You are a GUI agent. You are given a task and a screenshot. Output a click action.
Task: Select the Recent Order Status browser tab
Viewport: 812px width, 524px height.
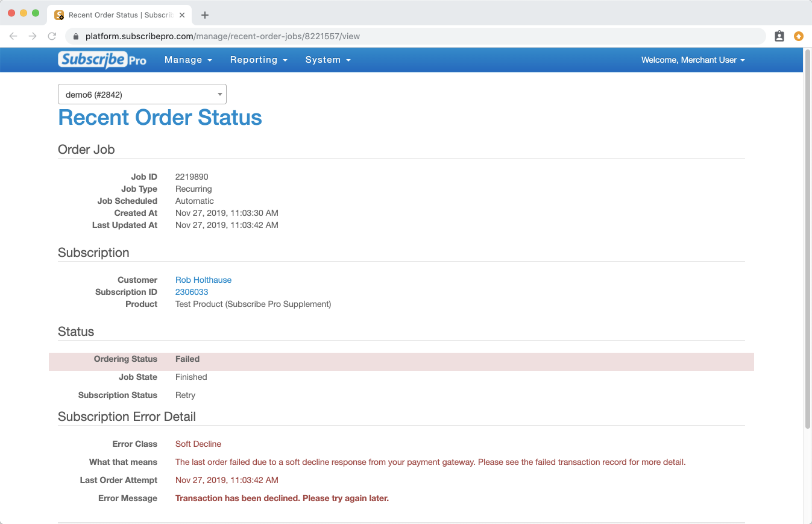pyautogui.click(x=120, y=15)
